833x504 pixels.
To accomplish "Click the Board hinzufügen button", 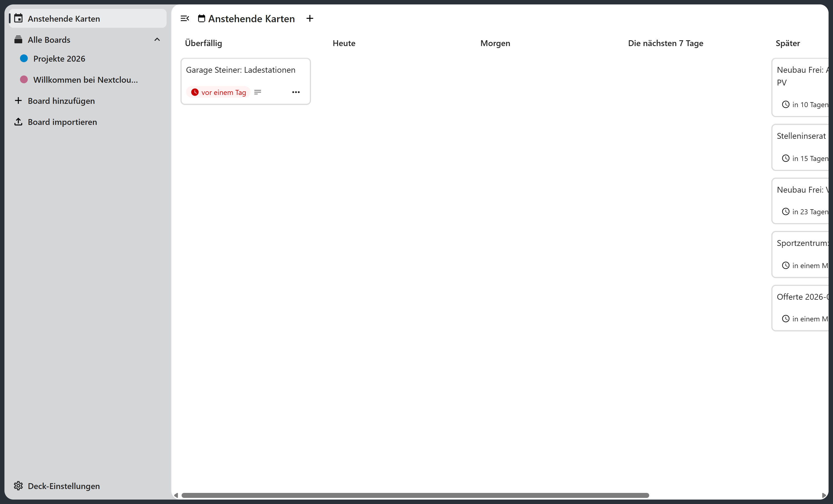I will 87,101.
